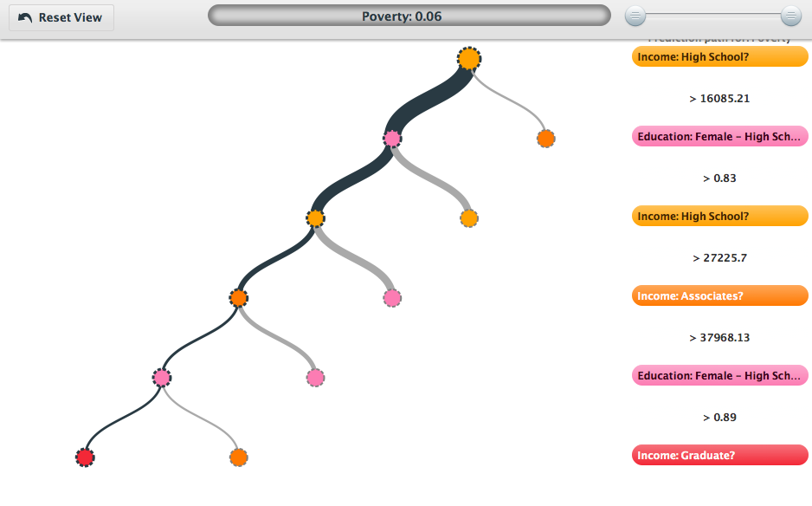Click the Poverty 0.06 prediction bar

[x=409, y=16]
